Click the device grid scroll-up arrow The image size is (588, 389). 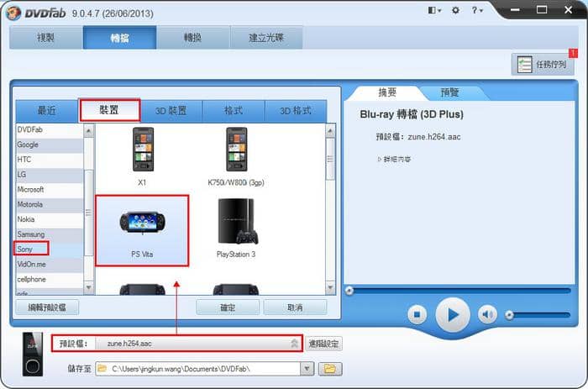[x=330, y=131]
